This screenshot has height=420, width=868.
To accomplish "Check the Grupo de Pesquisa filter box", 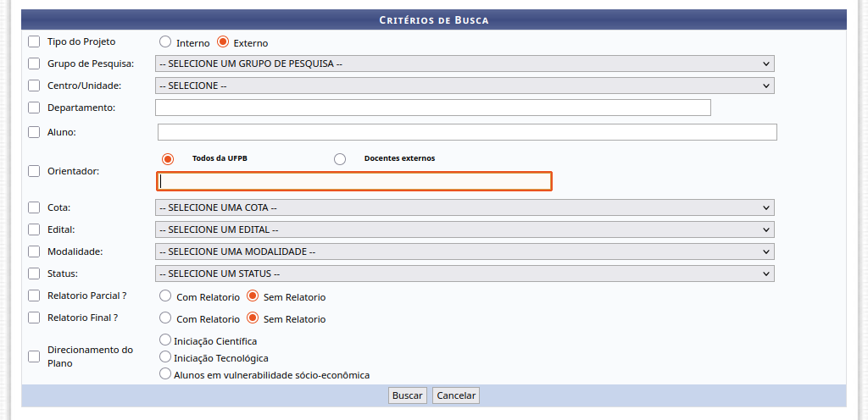I will (34, 64).
